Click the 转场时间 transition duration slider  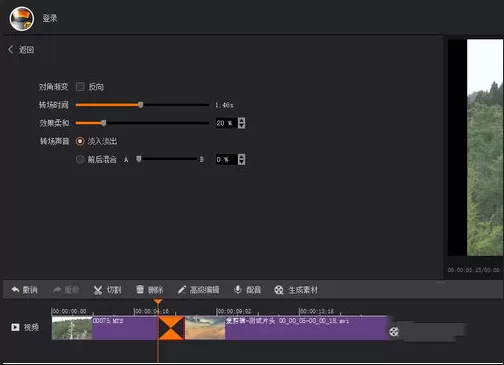142,105
